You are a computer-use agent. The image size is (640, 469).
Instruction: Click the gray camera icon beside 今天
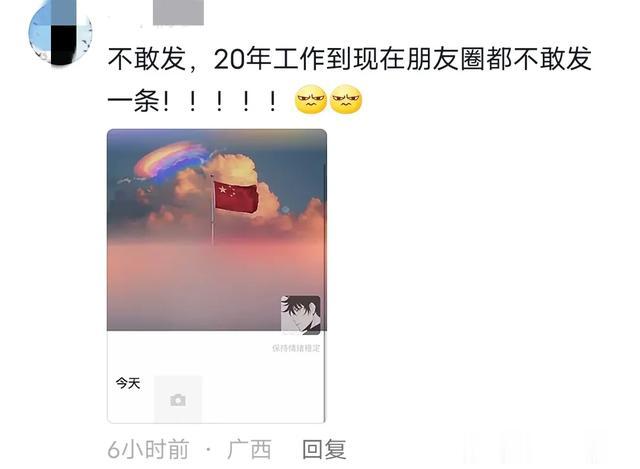click(x=178, y=400)
